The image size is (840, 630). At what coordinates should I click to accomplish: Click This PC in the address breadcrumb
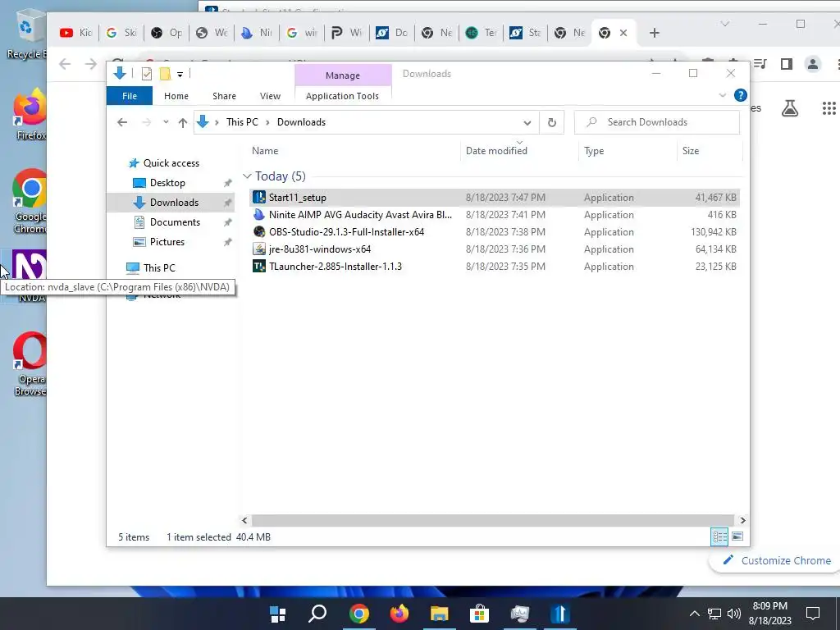tap(242, 122)
